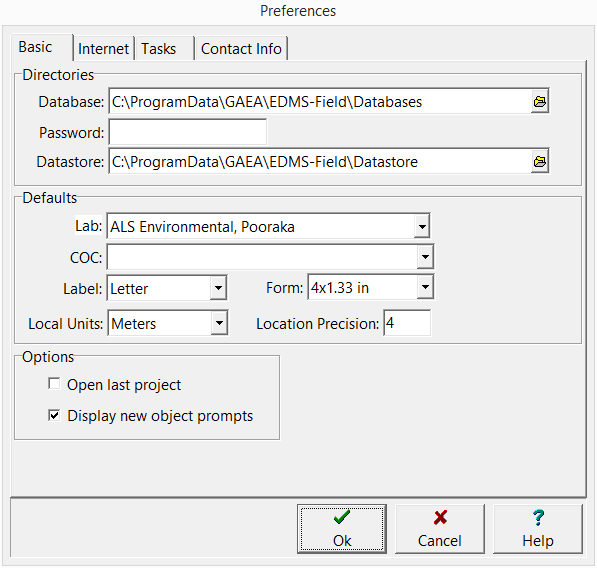Browse for Datastore directory folder icon
The image size is (597, 568).
540,162
